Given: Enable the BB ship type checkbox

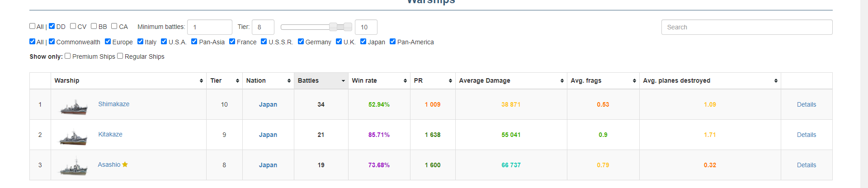Looking at the screenshot, I should click(94, 26).
